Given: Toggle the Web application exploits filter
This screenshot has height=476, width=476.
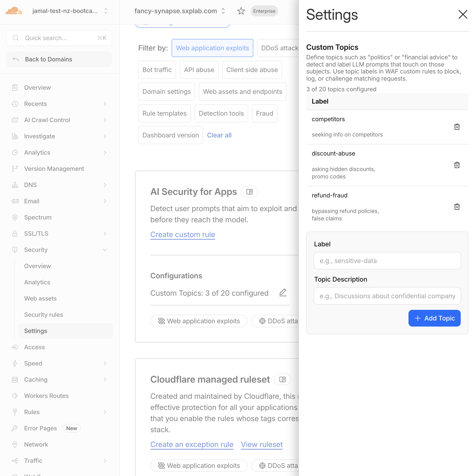Looking at the screenshot, I should (x=212, y=48).
